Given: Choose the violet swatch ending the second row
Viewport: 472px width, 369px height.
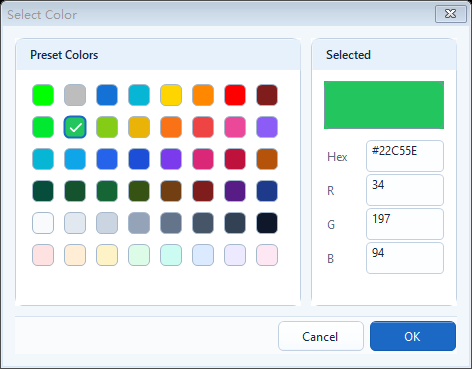Looking at the screenshot, I should pyautogui.click(x=267, y=127).
